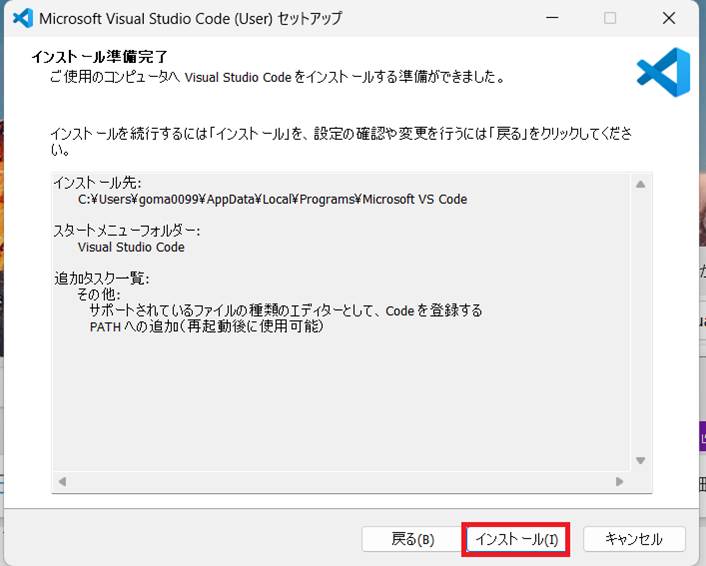Click the VS Code icon in title bar

click(x=21, y=18)
